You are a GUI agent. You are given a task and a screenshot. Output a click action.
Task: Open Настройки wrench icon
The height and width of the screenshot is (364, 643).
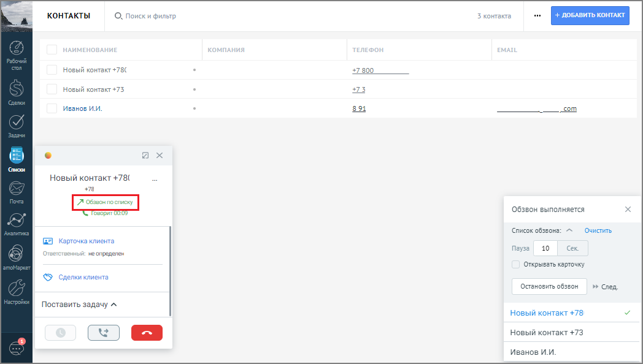17,288
